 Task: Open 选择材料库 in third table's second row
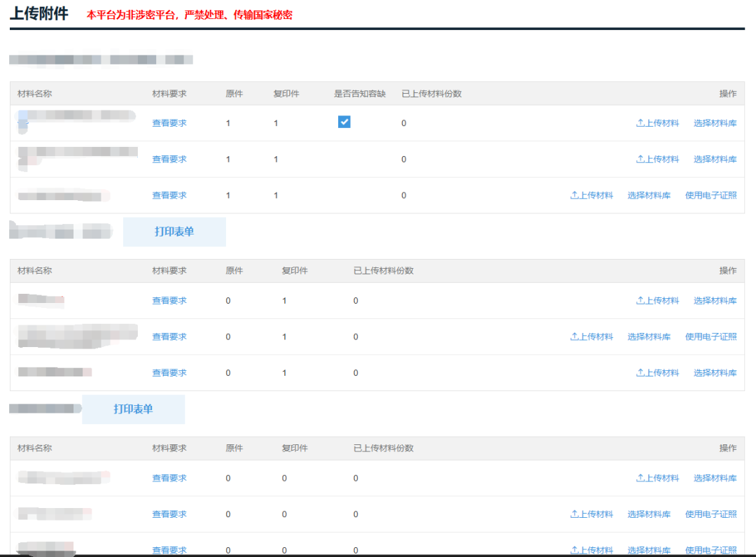649,514
